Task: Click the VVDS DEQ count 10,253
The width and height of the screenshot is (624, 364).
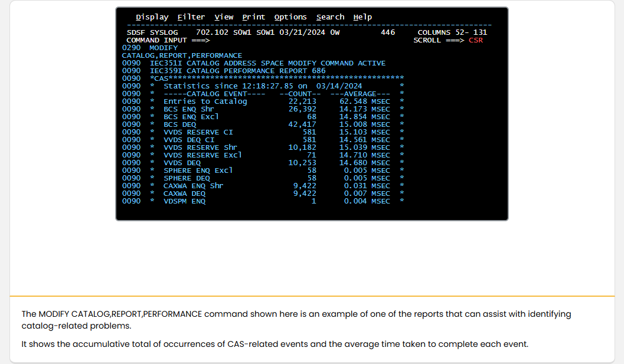Action: tap(302, 163)
